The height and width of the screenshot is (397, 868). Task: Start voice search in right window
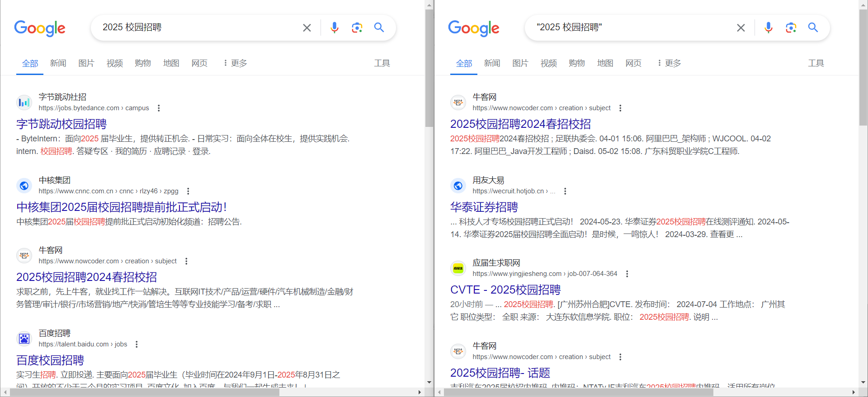click(x=769, y=28)
